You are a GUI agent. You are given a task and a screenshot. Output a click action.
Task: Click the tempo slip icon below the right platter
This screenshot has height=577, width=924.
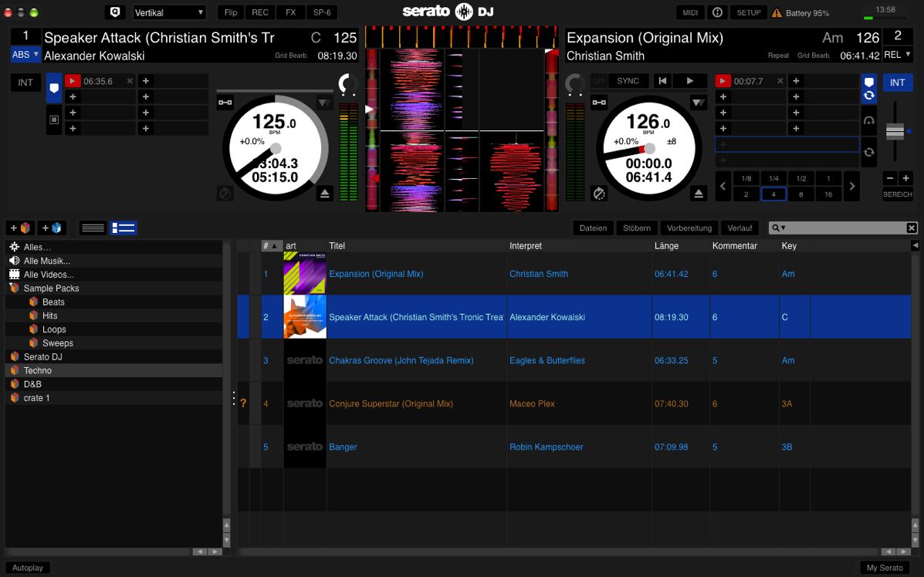(x=598, y=194)
